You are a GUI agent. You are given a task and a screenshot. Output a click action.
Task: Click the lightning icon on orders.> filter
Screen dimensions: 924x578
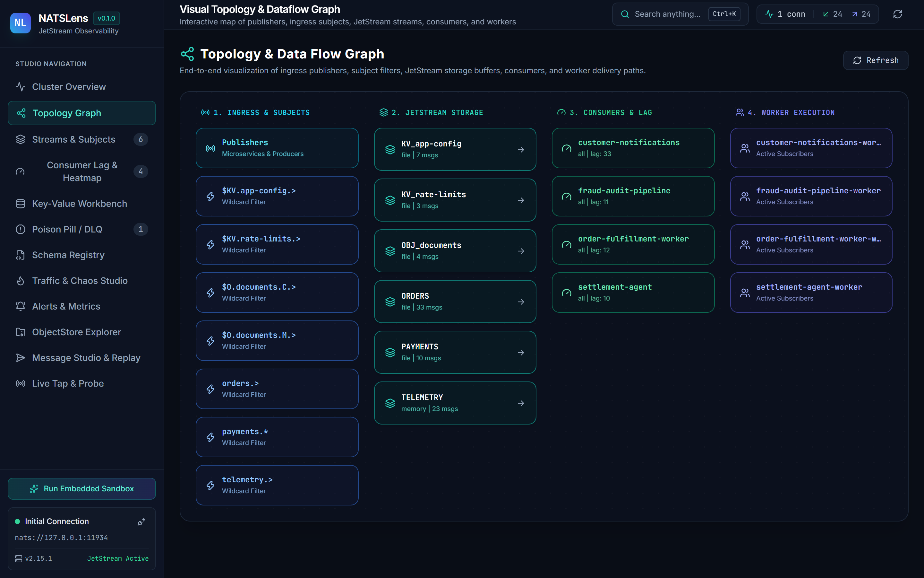tap(210, 389)
